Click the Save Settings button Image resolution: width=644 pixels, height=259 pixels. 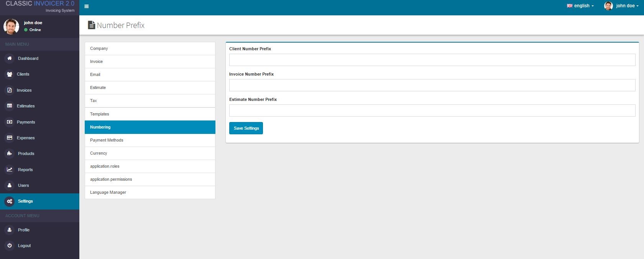[246, 128]
